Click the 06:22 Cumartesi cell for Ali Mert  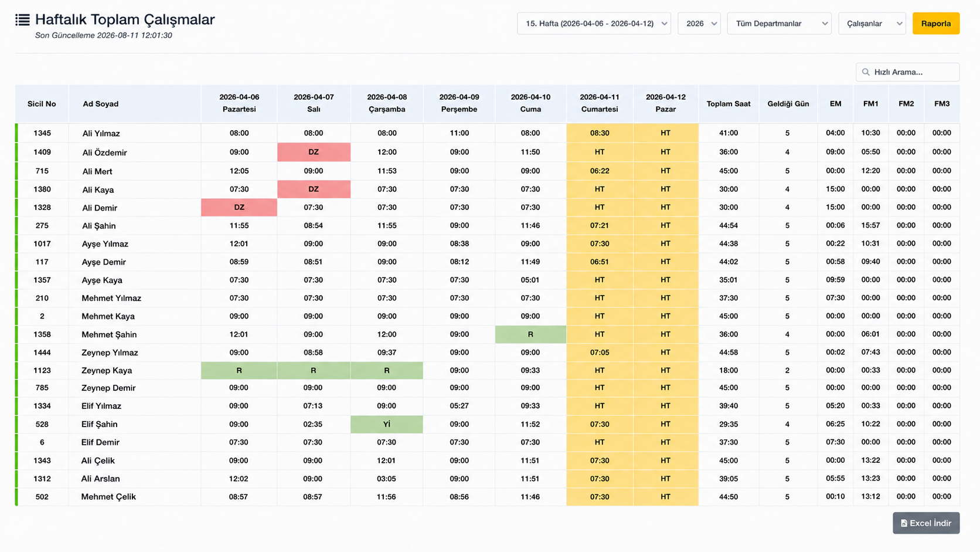pos(600,171)
